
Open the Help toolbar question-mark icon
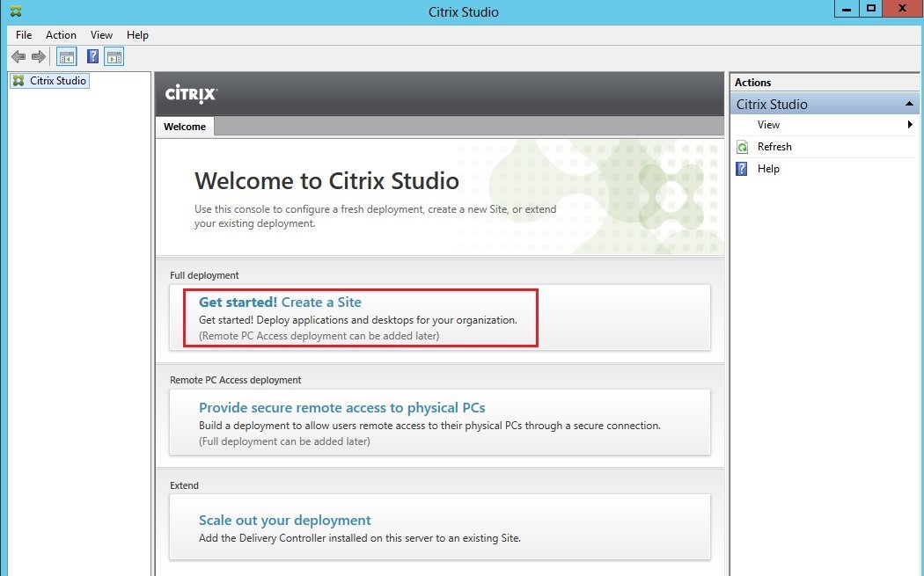92,56
